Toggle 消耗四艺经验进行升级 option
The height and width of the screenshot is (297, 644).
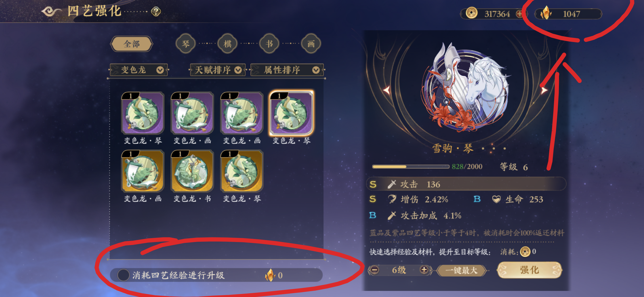(124, 275)
